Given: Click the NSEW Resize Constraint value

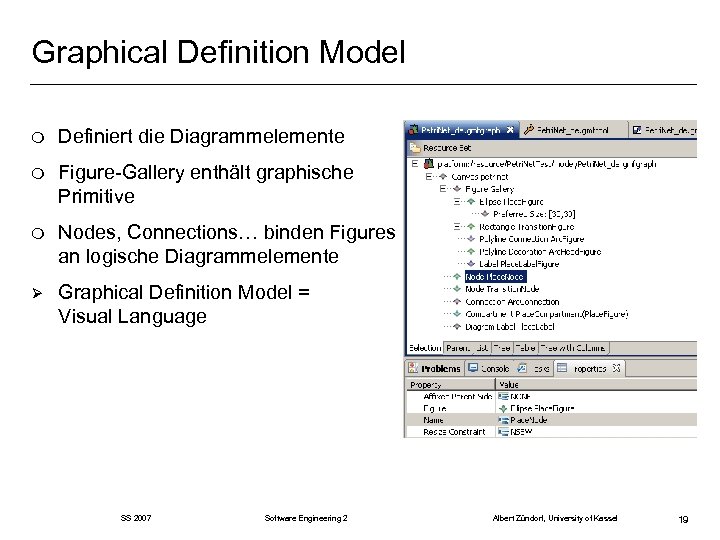Looking at the screenshot, I should pos(521,432).
